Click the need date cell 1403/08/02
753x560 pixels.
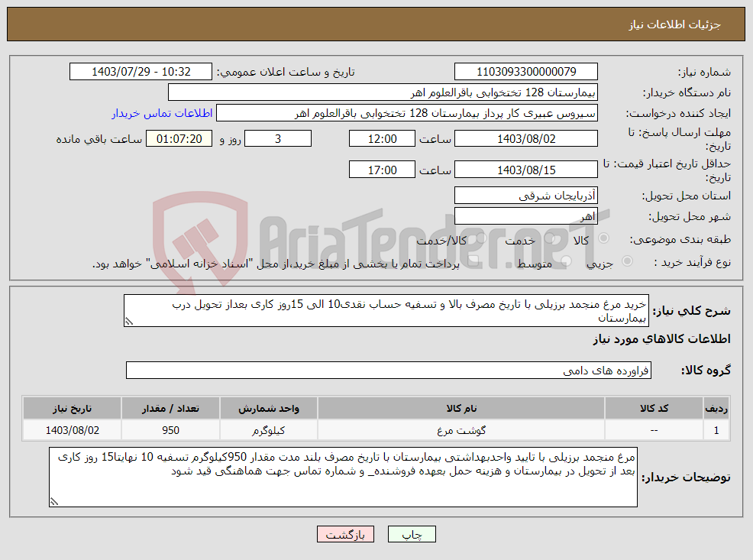[x=72, y=430]
